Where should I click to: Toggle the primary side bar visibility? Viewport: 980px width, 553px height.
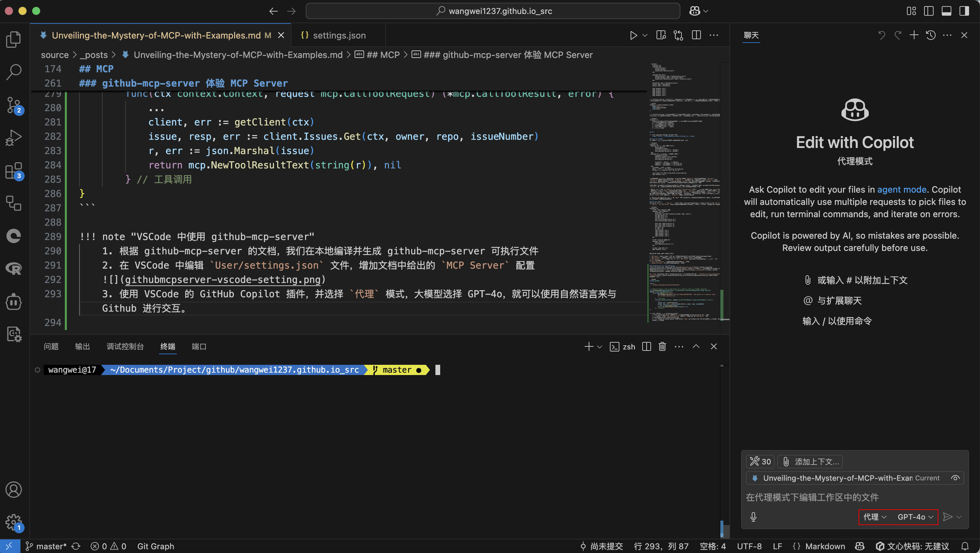tap(928, 11)
